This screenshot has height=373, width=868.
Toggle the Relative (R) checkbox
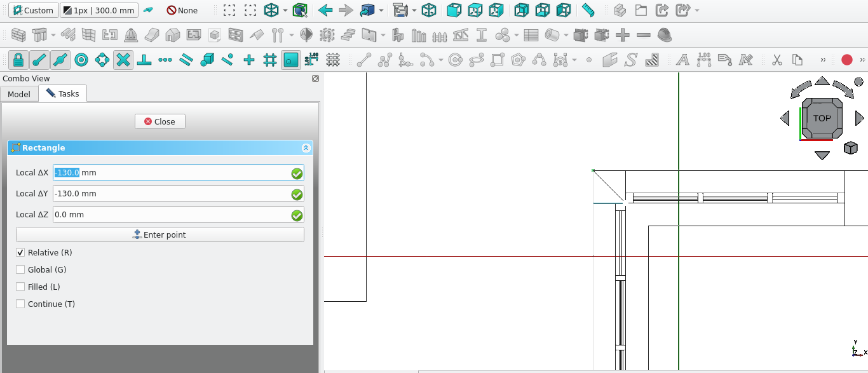[20, 253]
